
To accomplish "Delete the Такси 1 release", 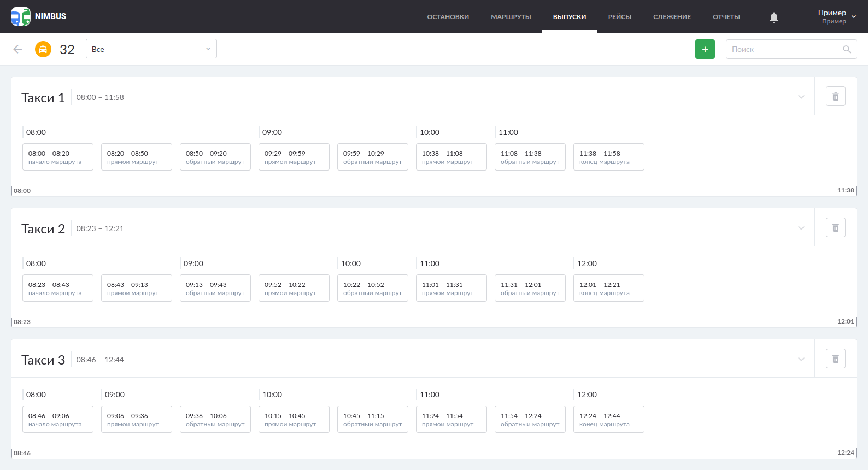I will click(835, 97).
